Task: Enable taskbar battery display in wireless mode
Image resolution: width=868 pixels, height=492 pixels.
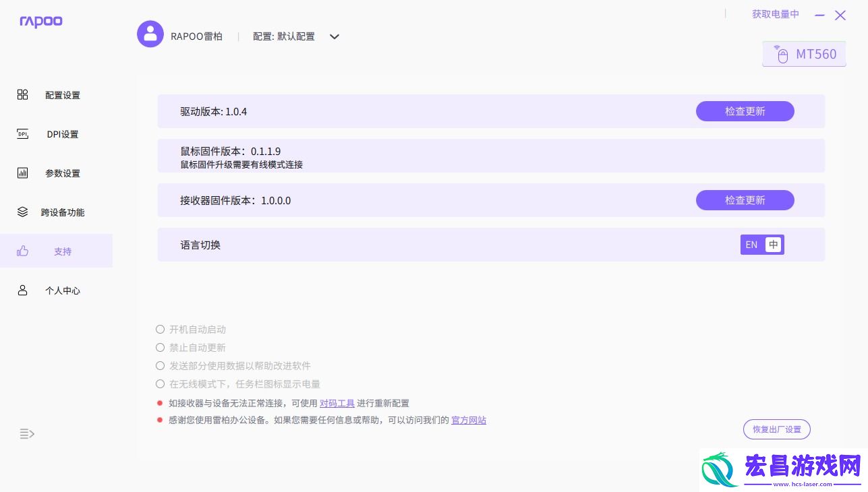Action: (x=160, y=384)
